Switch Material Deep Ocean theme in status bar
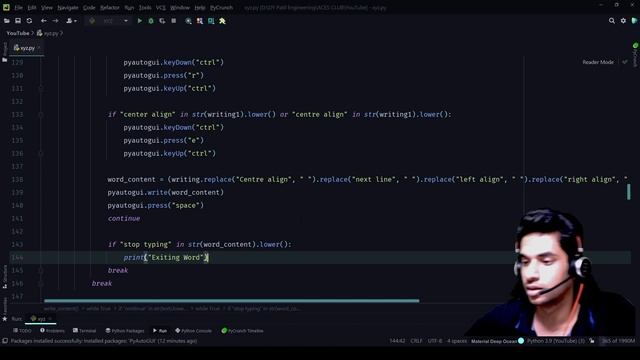The image size is (640, 360). [x=497, y=341]
